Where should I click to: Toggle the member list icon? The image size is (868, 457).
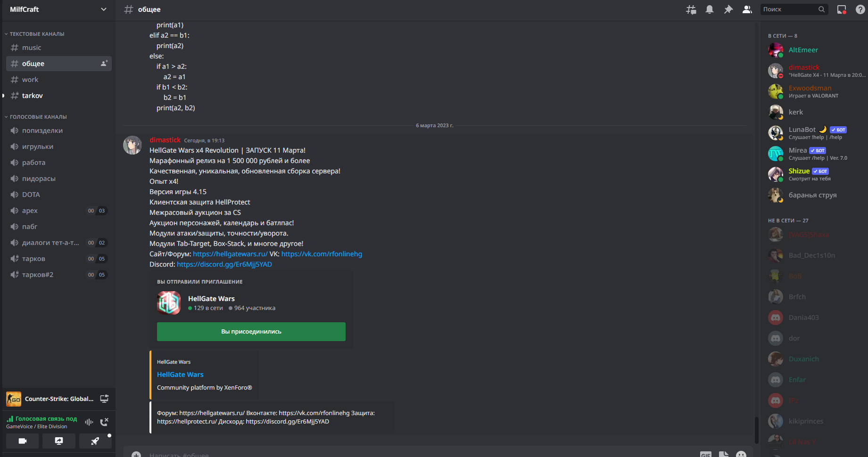click(747, 9)
